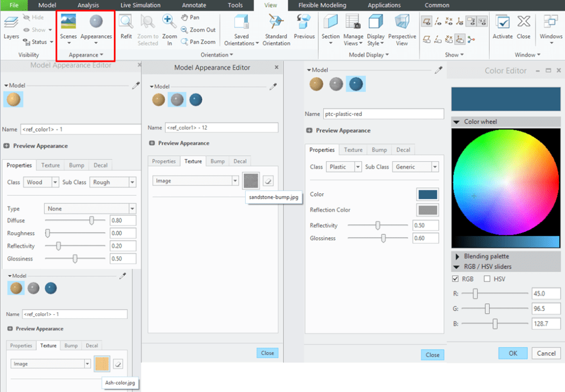The image size is (565, 392).
Task: Click the ptc-plastic-red name field
Action: [382, 114]
